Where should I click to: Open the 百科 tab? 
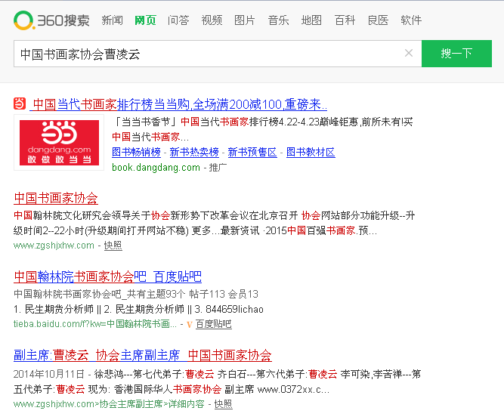[x=345, y=20]
